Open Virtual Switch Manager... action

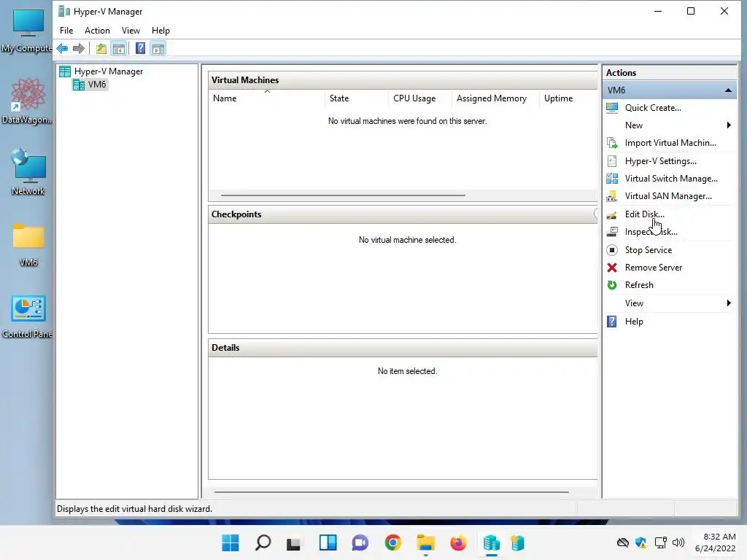tap(671, 179)
